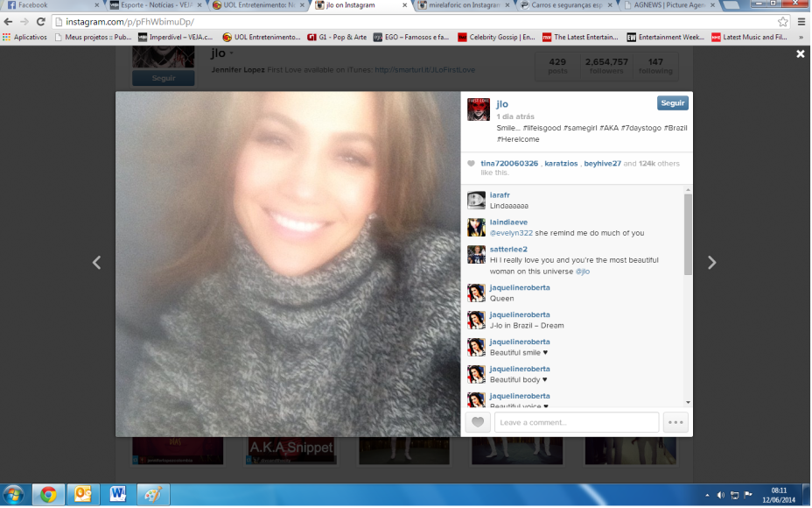
Task: Open the more options ellipsis button
Action: pos(675,422)
